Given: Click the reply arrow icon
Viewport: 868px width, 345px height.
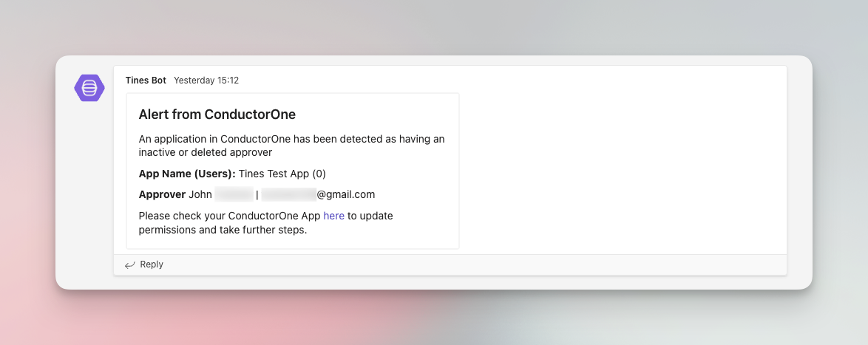Looking at the screenshot, I should pyautogui.click(x=130, y=264).
